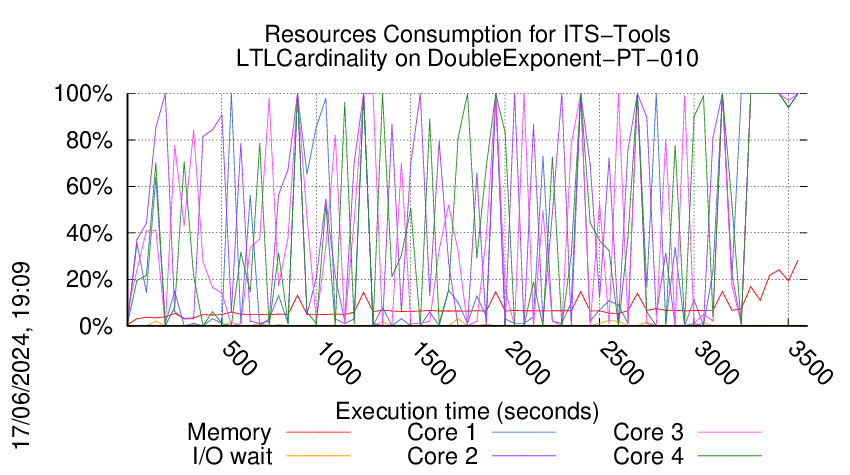Viewport: 850px width, 475px height.
Task: Click the 'Core 3' legend label
Action: (x=648, y=432)
